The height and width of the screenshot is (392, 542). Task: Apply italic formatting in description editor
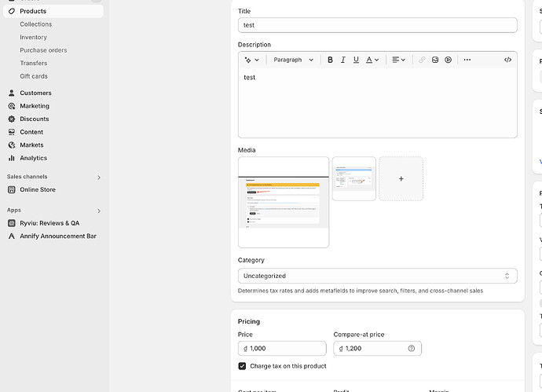(343, 60)
